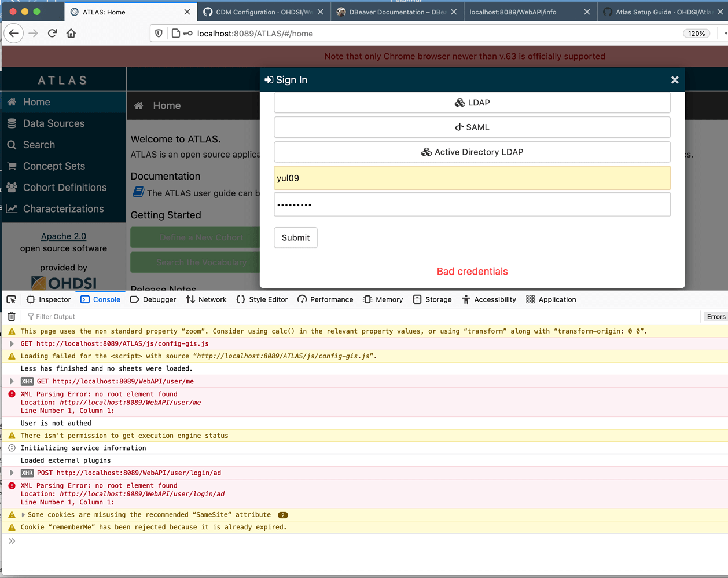Open Characterizations in the sidebar
This screenshot has height=578, width=728.
click(x=63, y=209)
